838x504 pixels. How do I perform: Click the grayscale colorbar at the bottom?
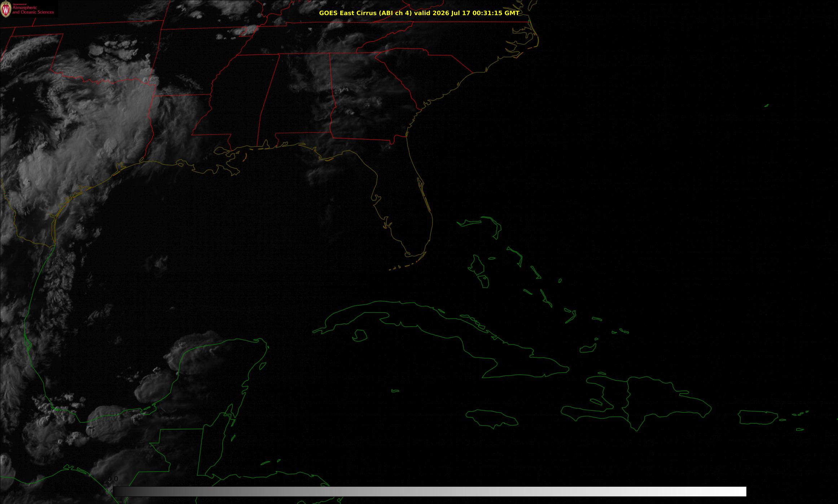coord(430,491)
